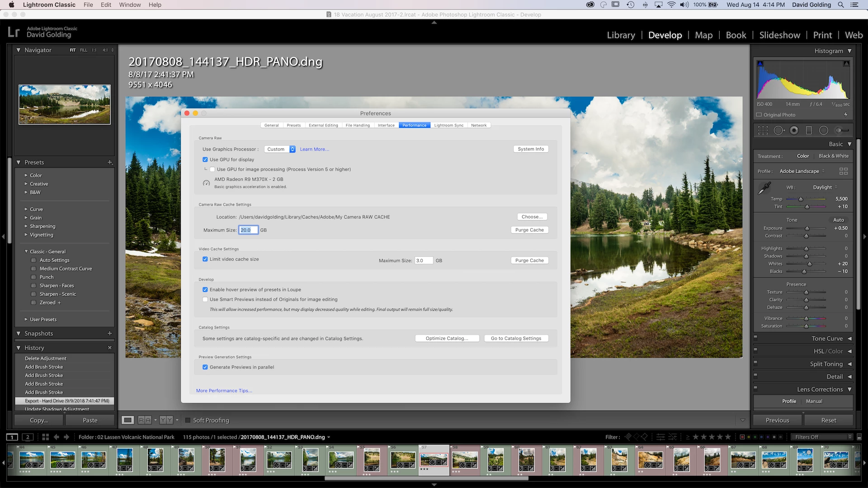The height and width of the screenshot is (488, 868).
Task: Activate the Red Eye Correction tool
Action: click(x=794, y=131)
